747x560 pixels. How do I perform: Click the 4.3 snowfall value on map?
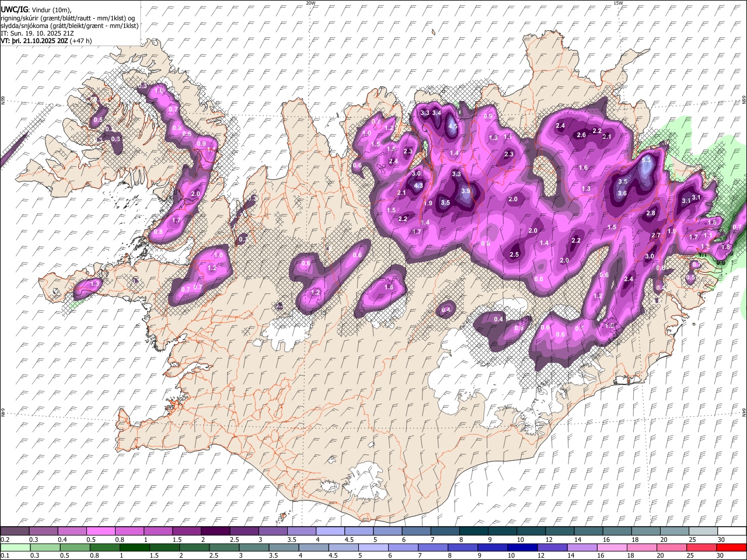coord(418,186)
